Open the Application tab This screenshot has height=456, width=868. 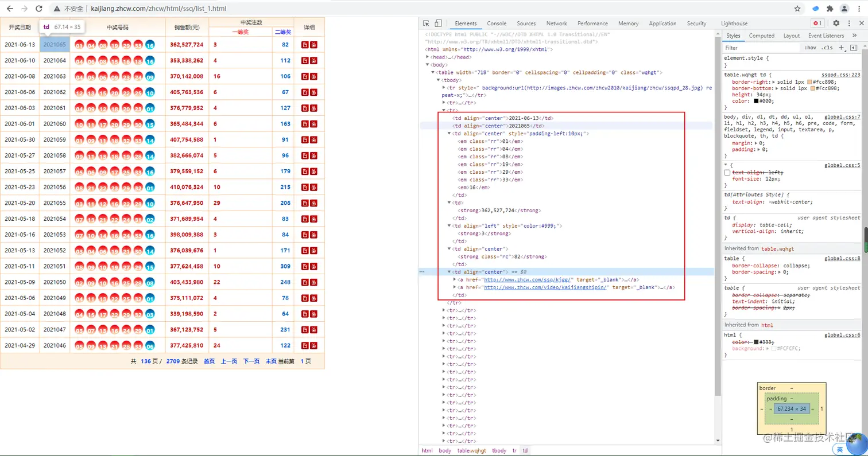662,24
